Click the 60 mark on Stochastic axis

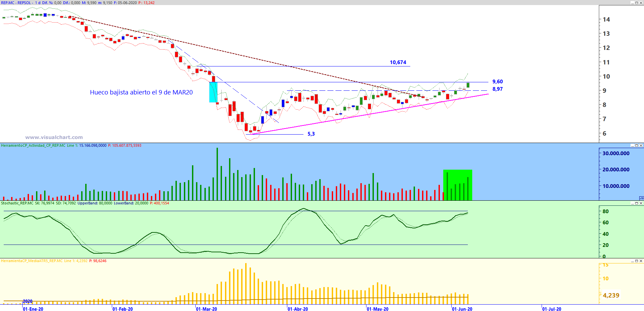pos(606,223)
